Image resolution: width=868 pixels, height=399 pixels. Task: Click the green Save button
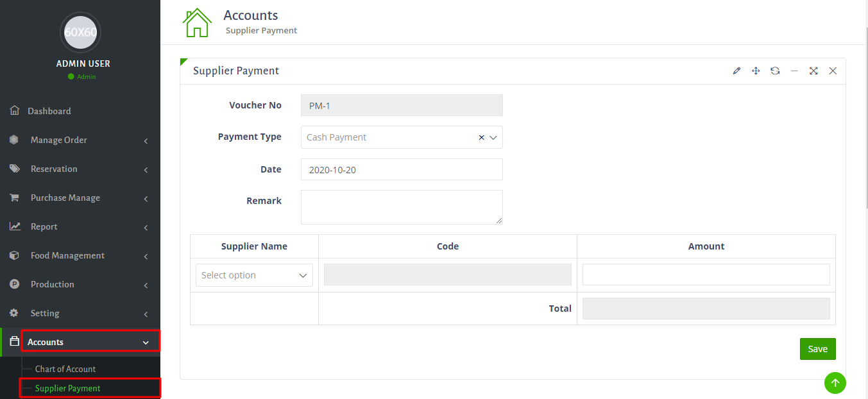pos(817,349)
